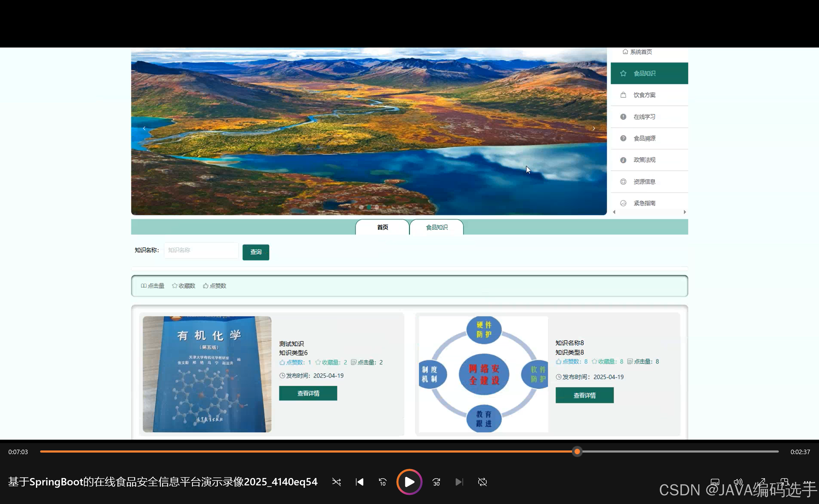819x504 pixels.
Task: Toggle subtitles and captions
Action: (715, 482)
